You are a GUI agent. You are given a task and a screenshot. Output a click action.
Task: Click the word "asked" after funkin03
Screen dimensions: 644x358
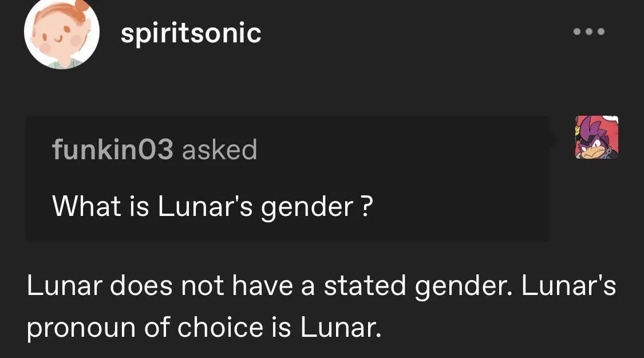tap(219, 149)
